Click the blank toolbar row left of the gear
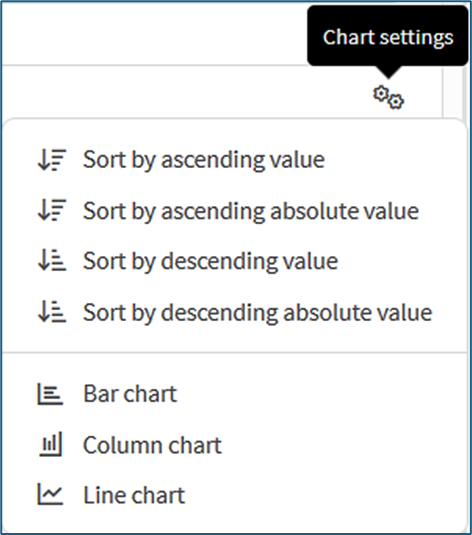This screenshot has height=535, width=472. (184, 92)
